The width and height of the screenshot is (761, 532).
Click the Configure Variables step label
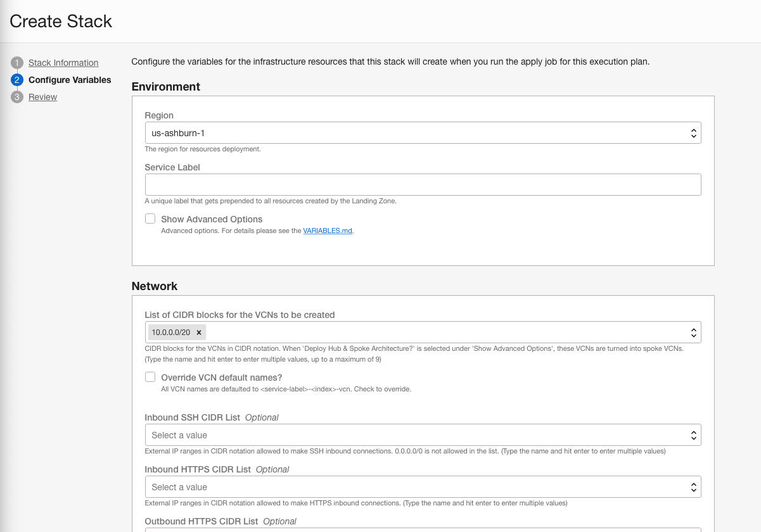tap(70, 80)
